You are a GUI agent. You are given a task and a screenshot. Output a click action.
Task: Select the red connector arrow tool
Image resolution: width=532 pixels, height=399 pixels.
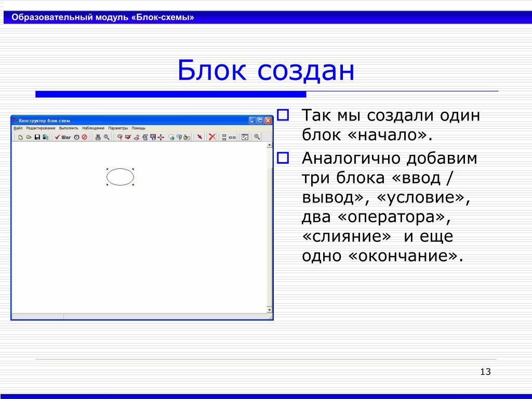click(x=200, y=137)
